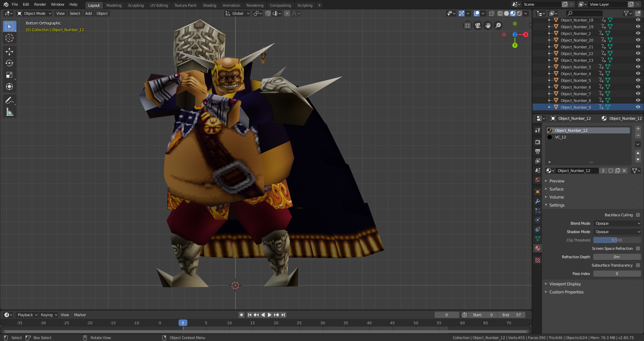Select the Cursor tool in toolbar
This screenshot has height=341, width=644.
[x=9, y=38]
